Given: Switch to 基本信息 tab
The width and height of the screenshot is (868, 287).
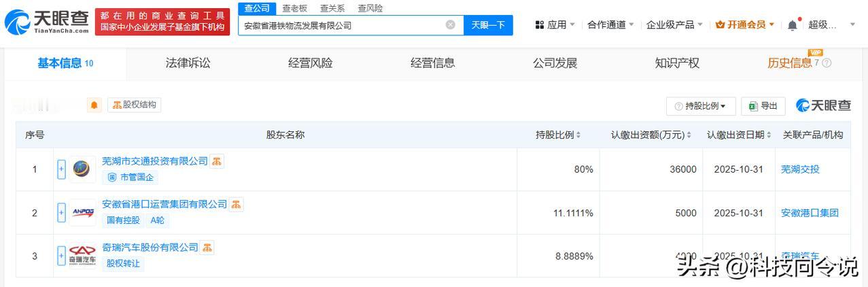Looking at the screenshot, I should [65, 63].
